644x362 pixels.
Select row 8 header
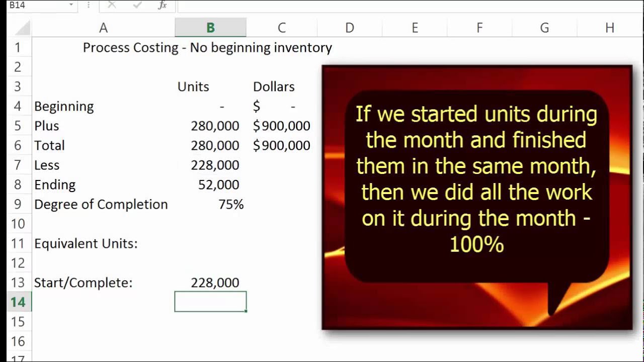(18, 185)
